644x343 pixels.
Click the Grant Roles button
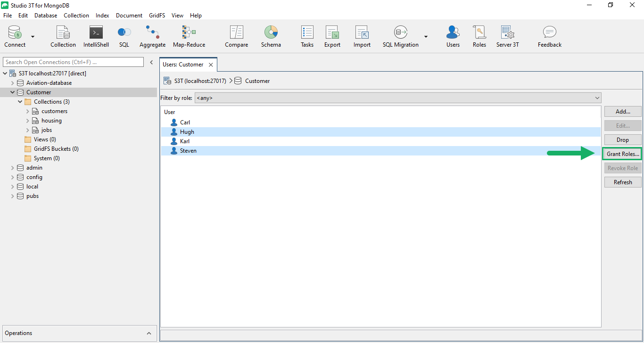click(622, 154)
